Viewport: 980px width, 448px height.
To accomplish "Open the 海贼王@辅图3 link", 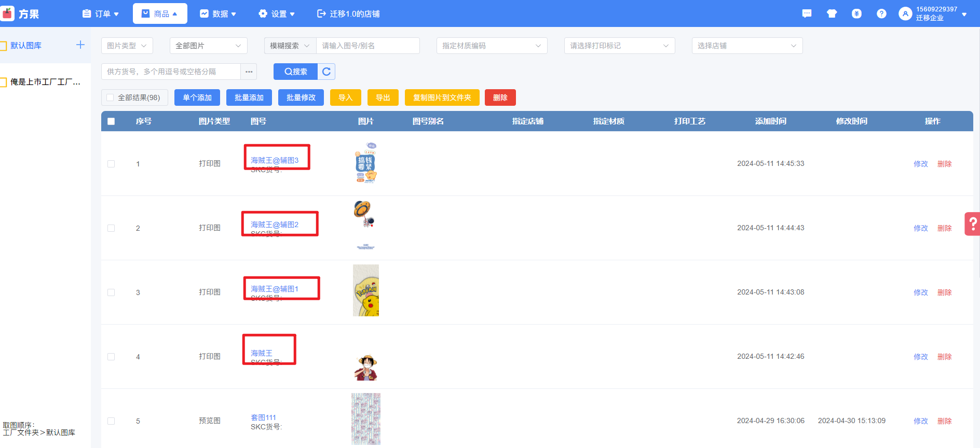I will pos(275,160).
